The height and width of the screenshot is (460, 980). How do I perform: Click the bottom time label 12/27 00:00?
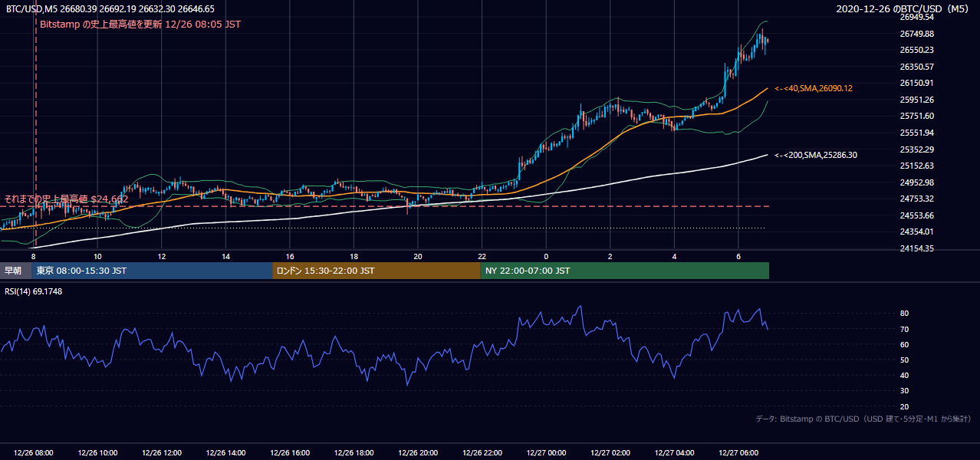(546, 453)
